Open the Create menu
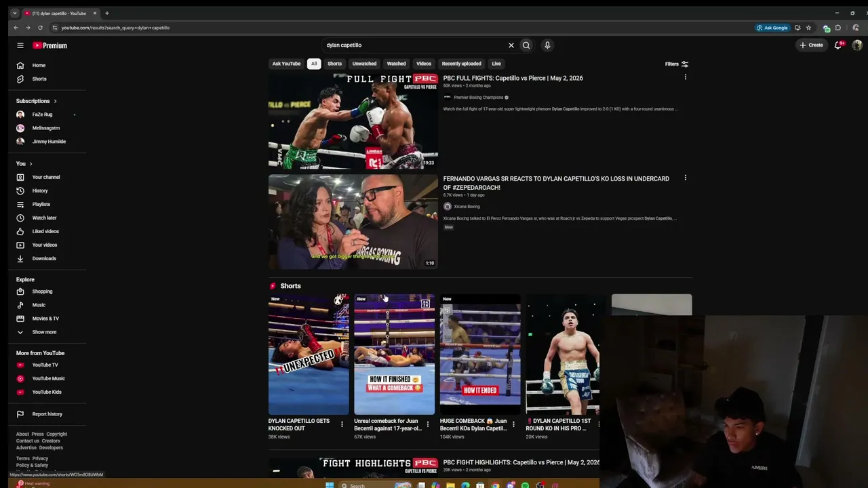Viewport: 868px width, 488px height. tap(811, 45)
